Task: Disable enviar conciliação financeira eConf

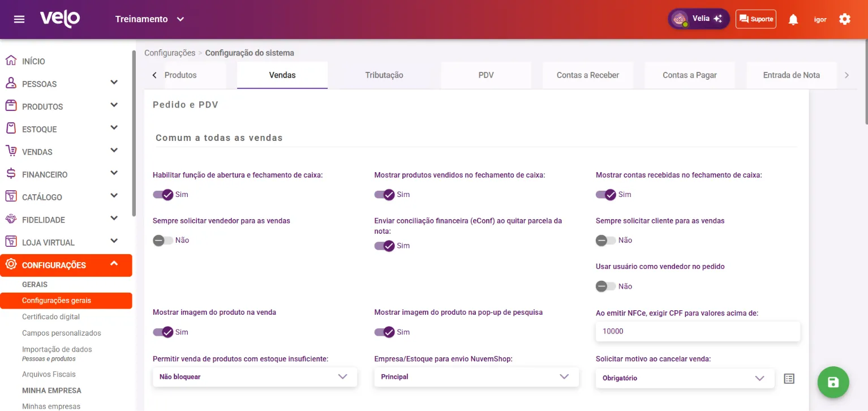Action: (384, 246)
